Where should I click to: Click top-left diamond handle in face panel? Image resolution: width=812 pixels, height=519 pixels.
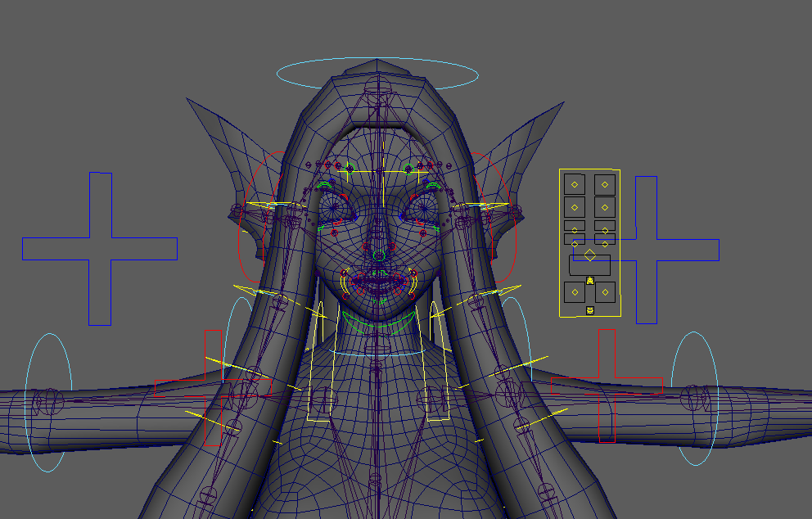[575, 183]
